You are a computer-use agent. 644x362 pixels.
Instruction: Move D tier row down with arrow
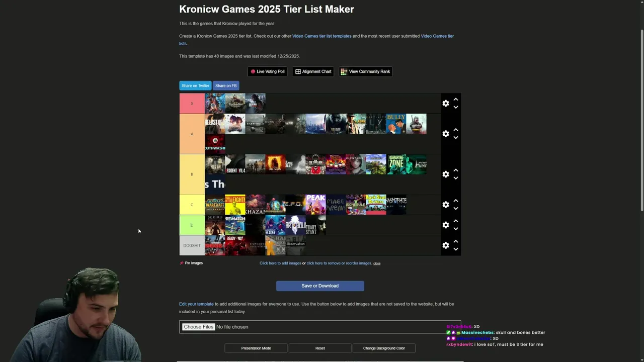(x=455, y=229)
